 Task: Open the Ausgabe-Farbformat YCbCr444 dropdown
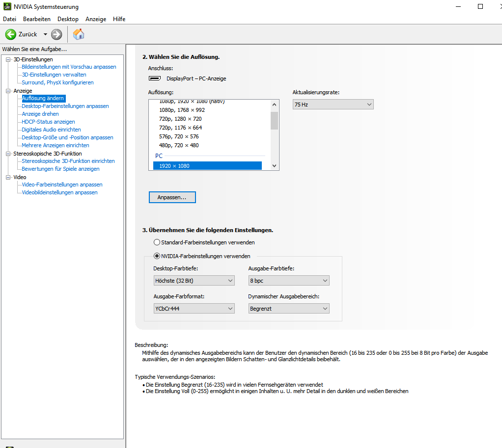click(194, 309)
